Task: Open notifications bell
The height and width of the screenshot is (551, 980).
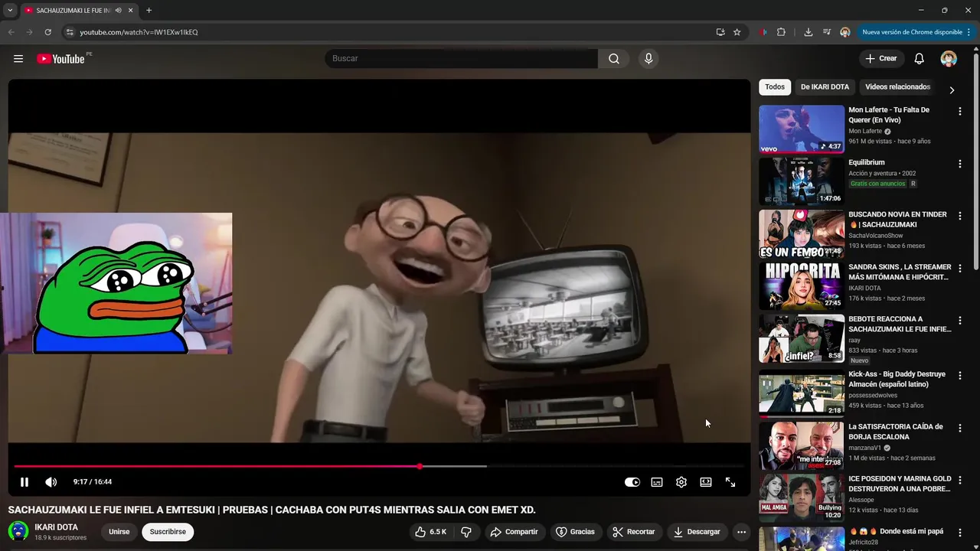Action: pos(920,59)
